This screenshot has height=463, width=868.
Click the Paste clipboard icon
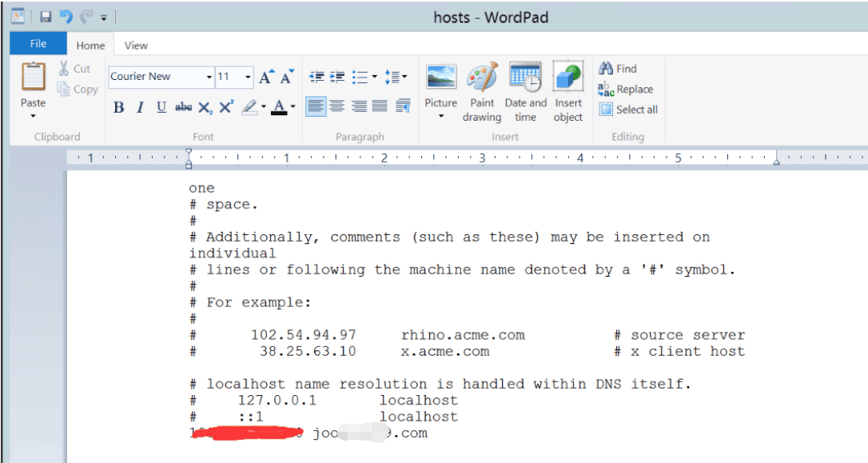click(34, 77)
